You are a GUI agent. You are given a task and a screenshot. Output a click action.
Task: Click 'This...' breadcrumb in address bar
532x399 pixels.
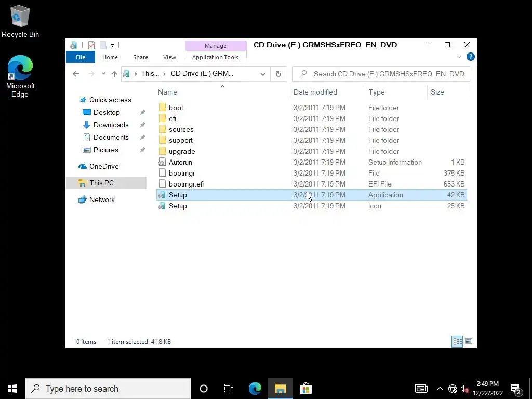pos(150,74)
